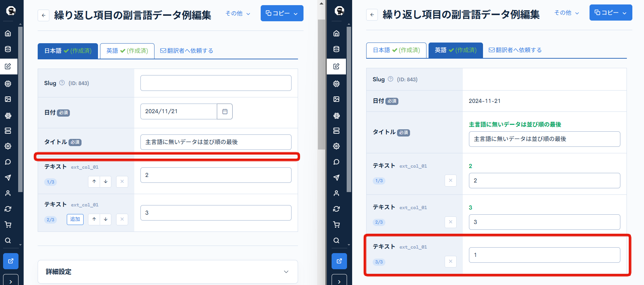
Task: Open the その他 dropdown in the left window
Action: [238, 13]
